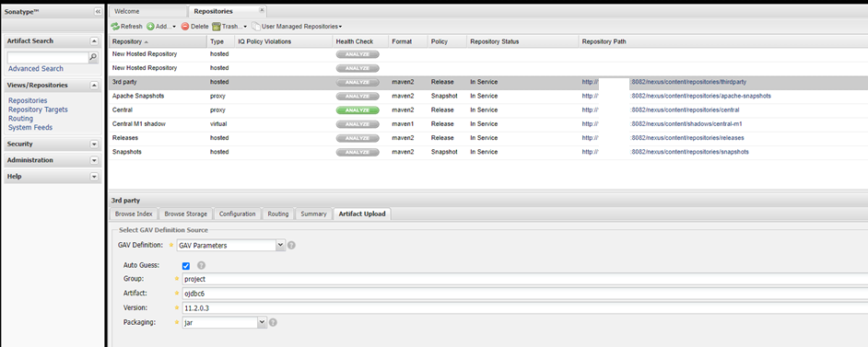Open the Advanced Search link
Image resolution: width=868 pixels, height=347 pixels.
coord(36,68)
